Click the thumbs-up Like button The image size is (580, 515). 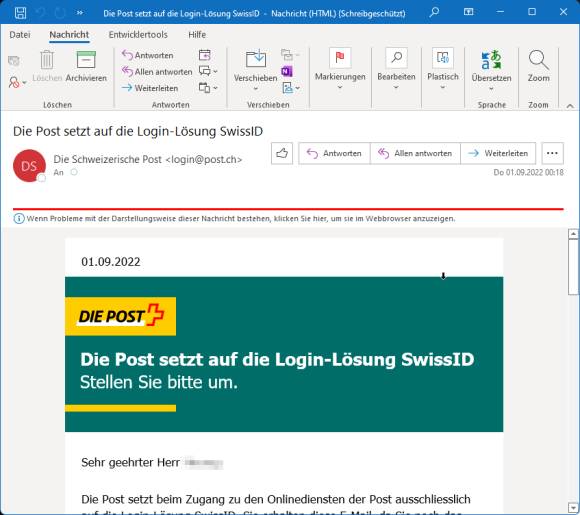[x=282, y=153]
